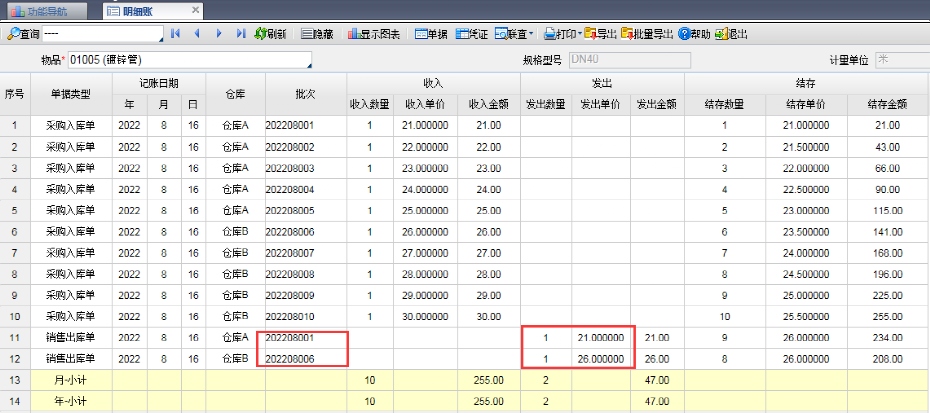The height and width of the screenshot is (413, 930).
Task: Click the 收入数量 column header
Action: tap(370, 104)
